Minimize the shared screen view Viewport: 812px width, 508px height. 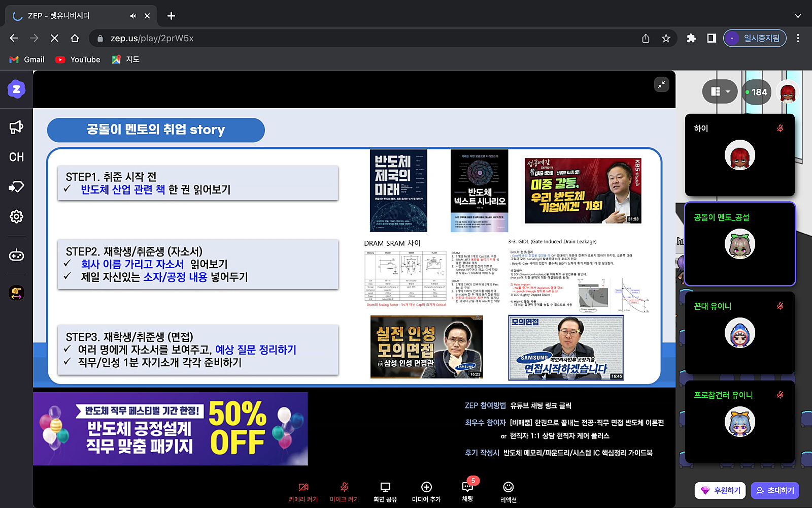(x=661, y=85)
